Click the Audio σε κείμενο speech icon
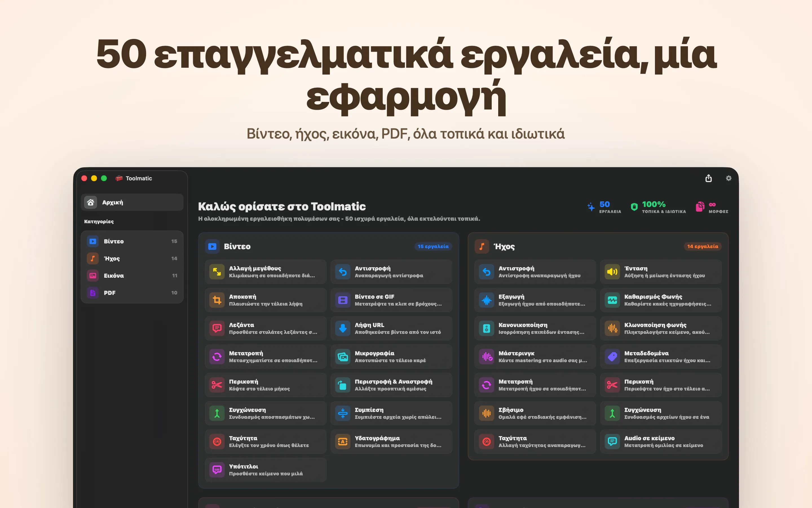Image resolution: width=812 pixels, height=508 pixels. [x=612, y=441]
